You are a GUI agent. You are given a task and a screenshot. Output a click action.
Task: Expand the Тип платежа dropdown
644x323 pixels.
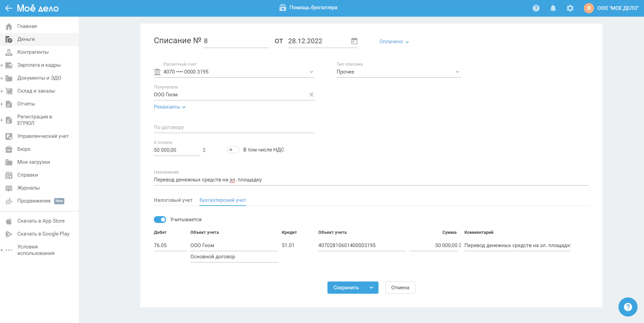(x=457, y=72)
